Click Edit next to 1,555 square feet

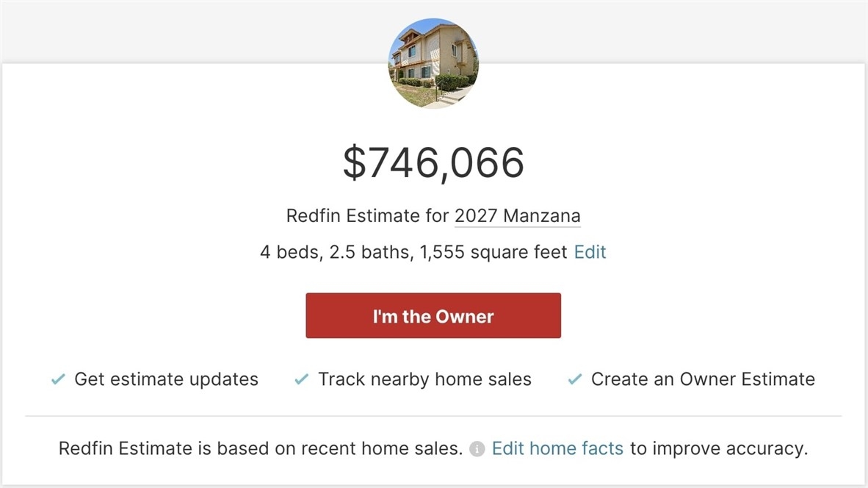coord(590,252)
